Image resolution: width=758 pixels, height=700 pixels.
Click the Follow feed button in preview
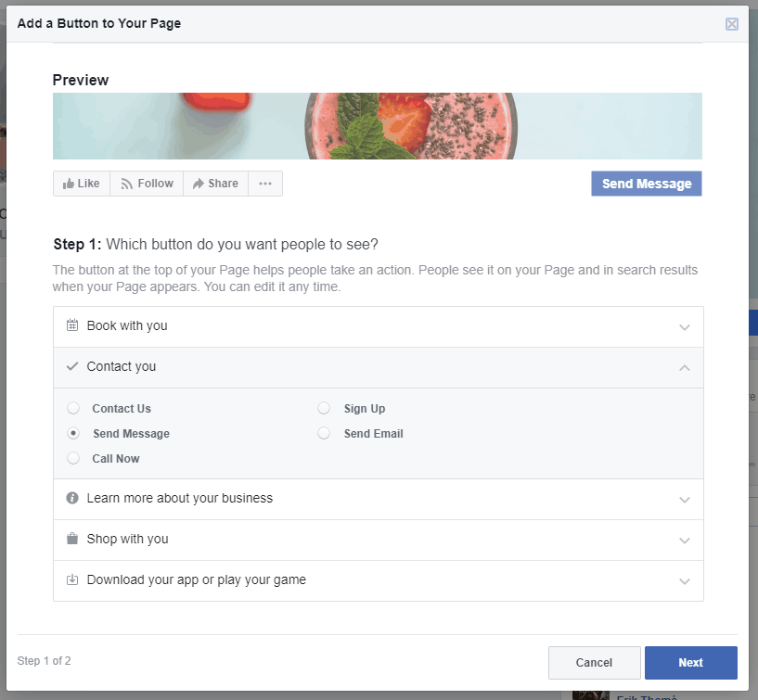click(x=147, y=184)
